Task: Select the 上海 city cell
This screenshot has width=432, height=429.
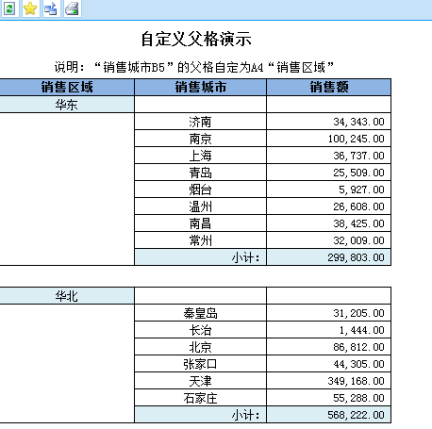Action: click(200, 155)
